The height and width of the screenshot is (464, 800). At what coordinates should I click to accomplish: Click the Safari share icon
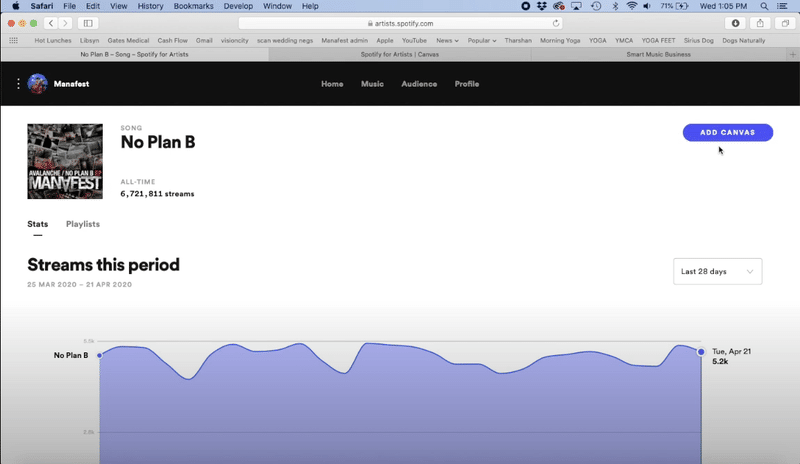tap(760, 23)
